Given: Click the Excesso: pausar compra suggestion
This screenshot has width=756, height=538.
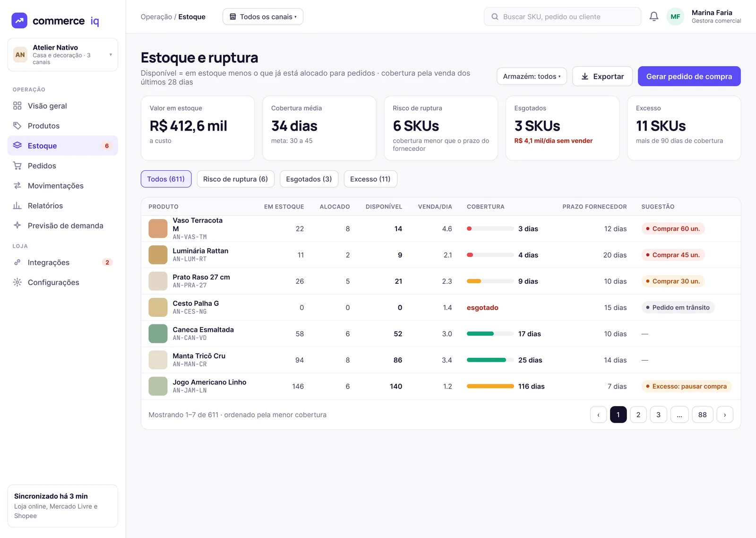Looking at the screenshot, I should point(686,386).
